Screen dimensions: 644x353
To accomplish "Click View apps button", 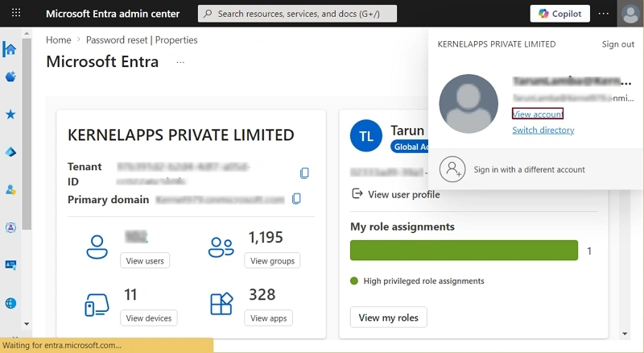I will point(269,318).
